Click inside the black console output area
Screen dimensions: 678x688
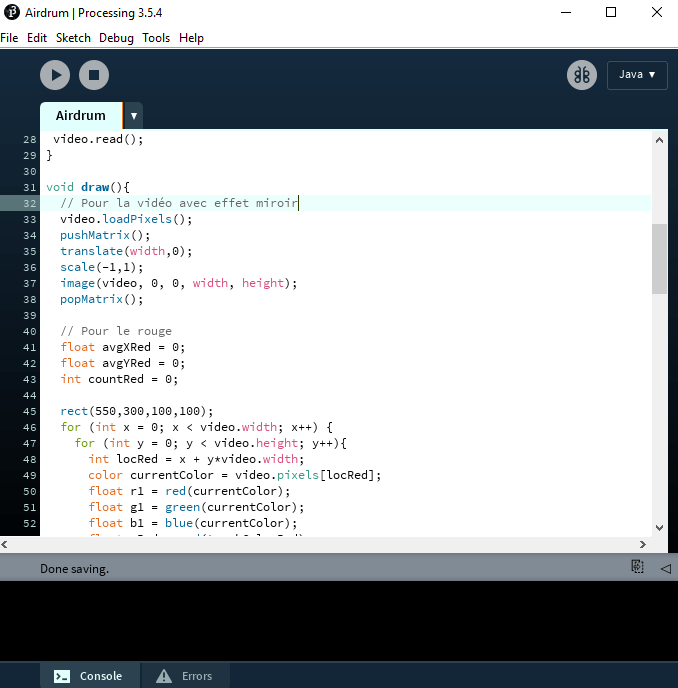(339, 621)
